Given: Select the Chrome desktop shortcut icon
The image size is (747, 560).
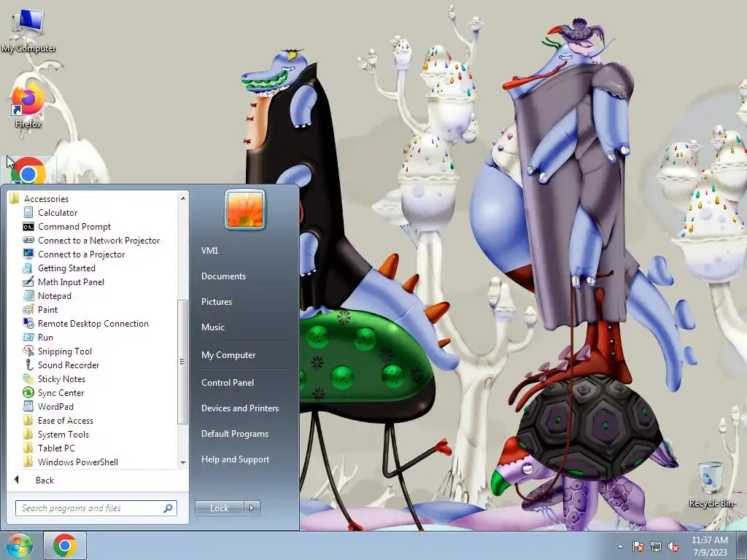Looking at the screenshot, I should (x=28, y=171).
